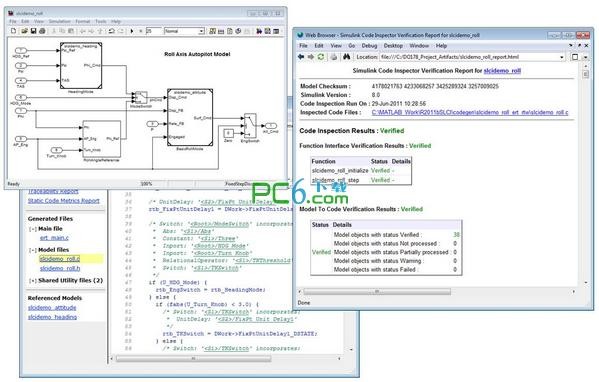Open the Location address dropdown arrow
This screenshot has height=382, width=599.
[x=562, y=57]
